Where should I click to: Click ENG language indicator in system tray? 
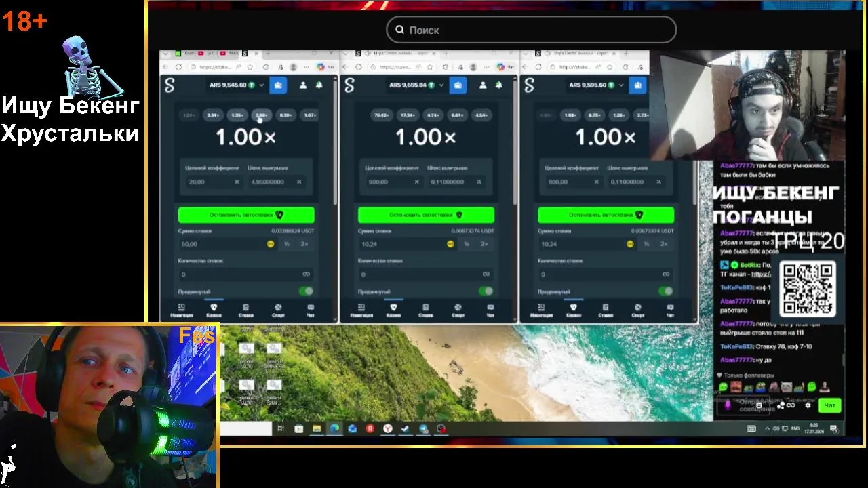(796, 428)
